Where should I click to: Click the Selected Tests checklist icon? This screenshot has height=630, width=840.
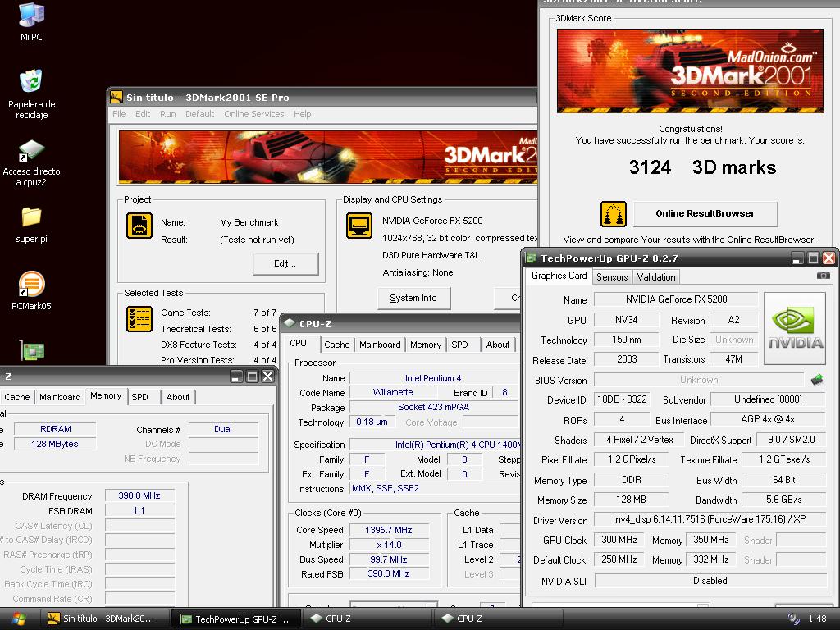click(139, 319)
